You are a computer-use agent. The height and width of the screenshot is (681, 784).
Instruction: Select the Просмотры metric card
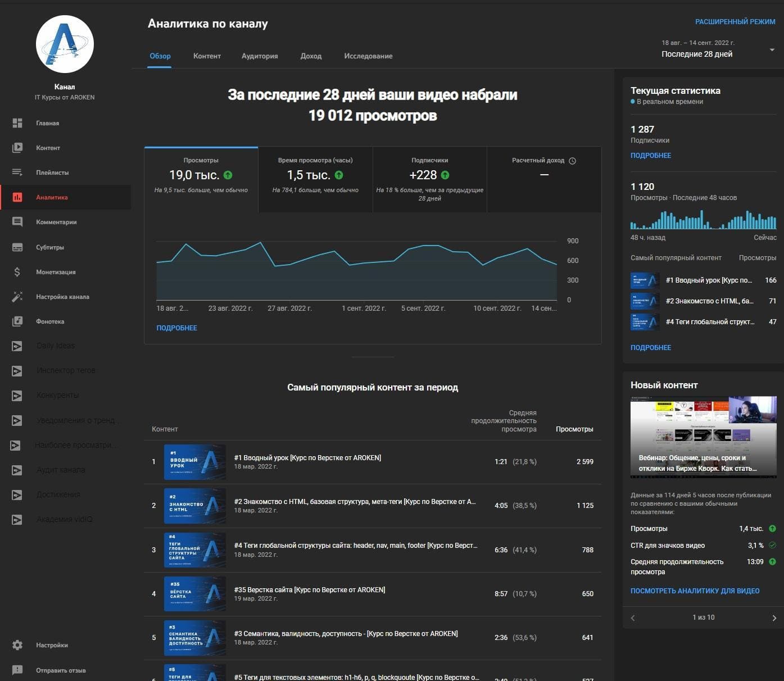(201, 180)
